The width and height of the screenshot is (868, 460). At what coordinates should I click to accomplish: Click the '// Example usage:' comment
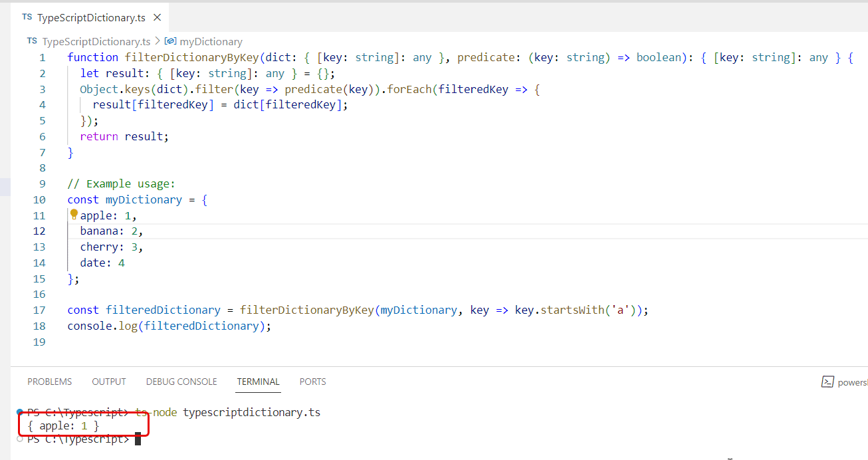[x=121, y=184]
